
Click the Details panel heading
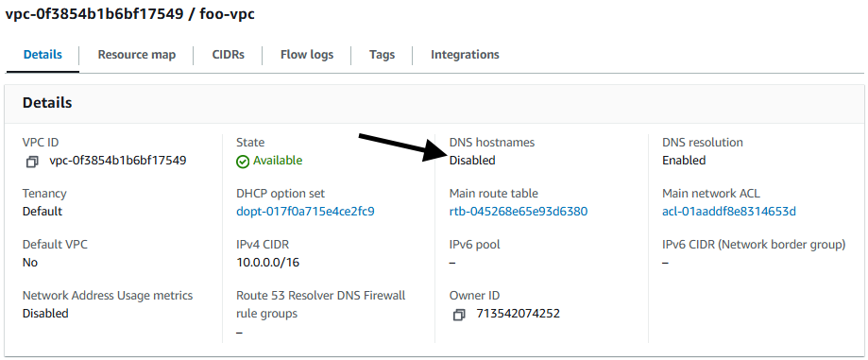point(47,103)
